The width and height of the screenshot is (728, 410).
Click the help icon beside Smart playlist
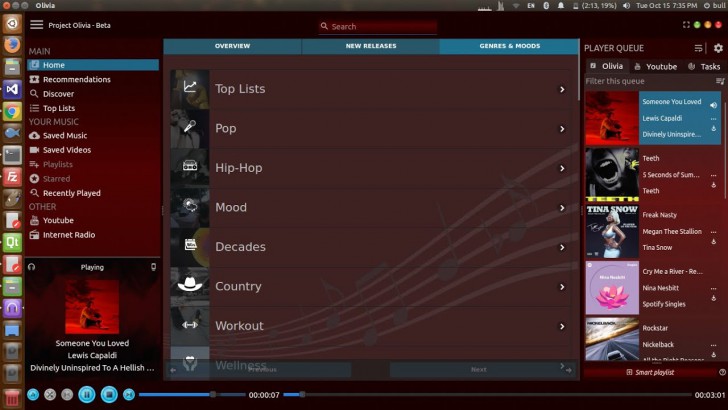722,372
